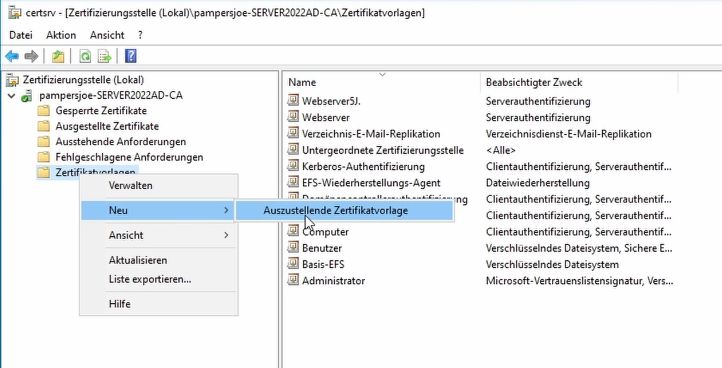Click the Back arrow toolbar icon

click(x=12, y=57)
